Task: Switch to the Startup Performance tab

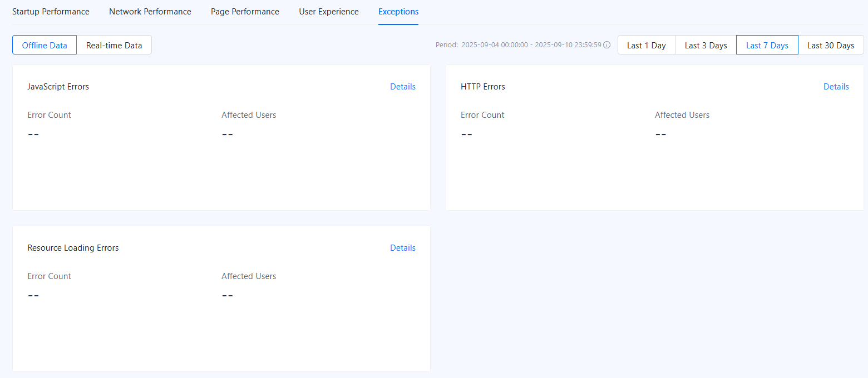Action: coord(51,12)
